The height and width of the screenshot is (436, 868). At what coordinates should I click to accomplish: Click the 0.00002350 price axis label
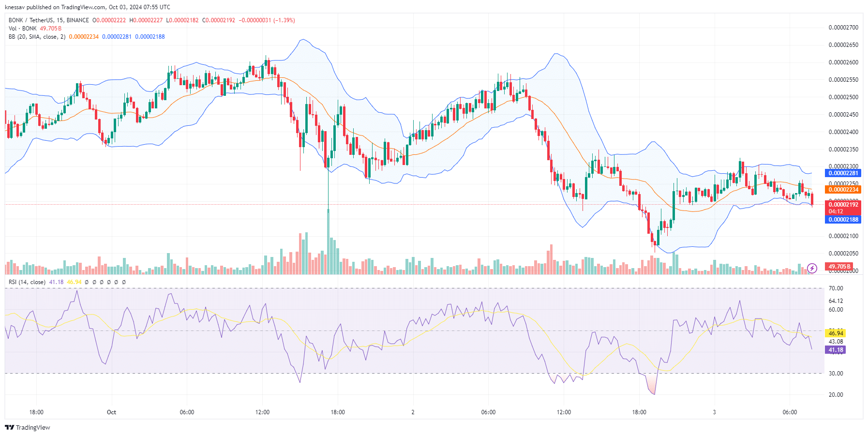coord(843,150)
